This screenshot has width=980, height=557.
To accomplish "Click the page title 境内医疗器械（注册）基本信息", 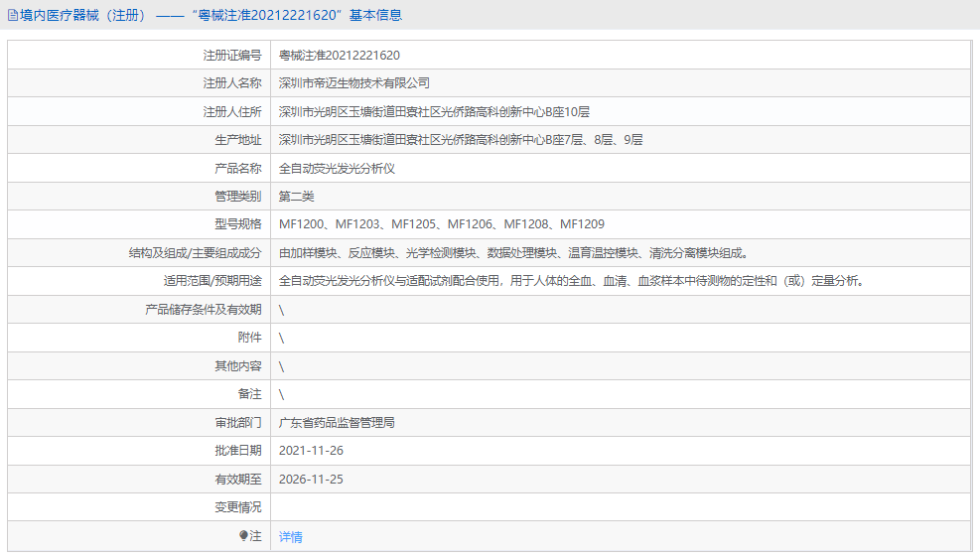I will [x=210, y=15].
